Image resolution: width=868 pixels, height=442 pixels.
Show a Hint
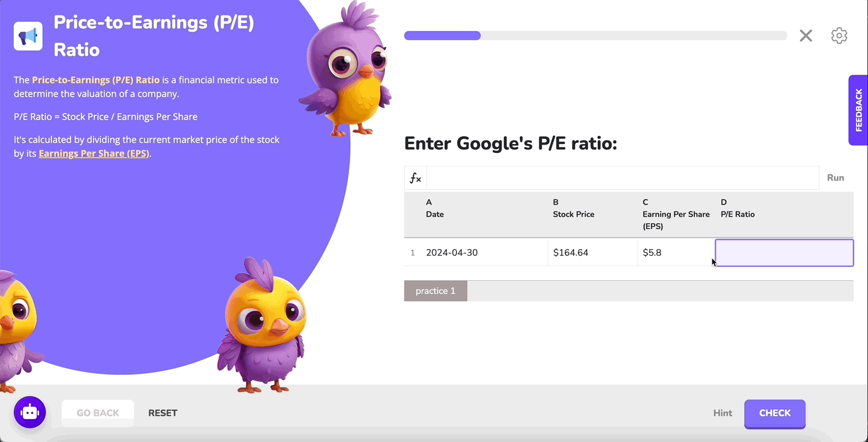[x=723, y=413]
